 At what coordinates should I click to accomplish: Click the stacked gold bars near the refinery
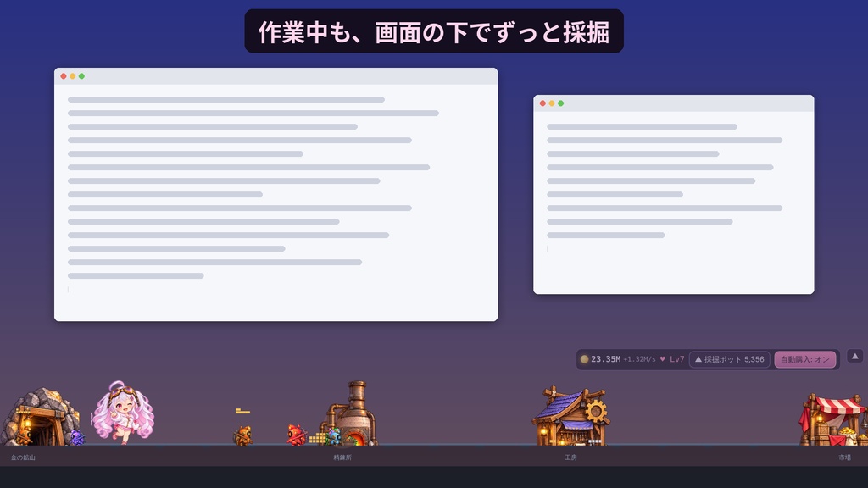pyautogui.click(x=317, y=438)
